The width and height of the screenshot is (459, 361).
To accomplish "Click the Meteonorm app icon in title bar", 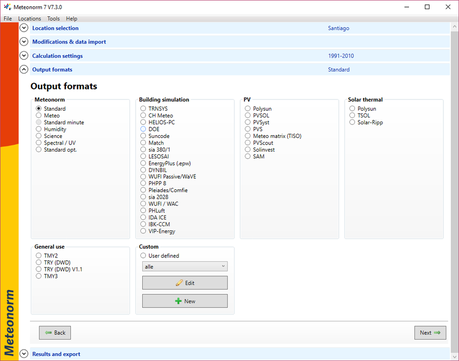I will click(7, 7).
